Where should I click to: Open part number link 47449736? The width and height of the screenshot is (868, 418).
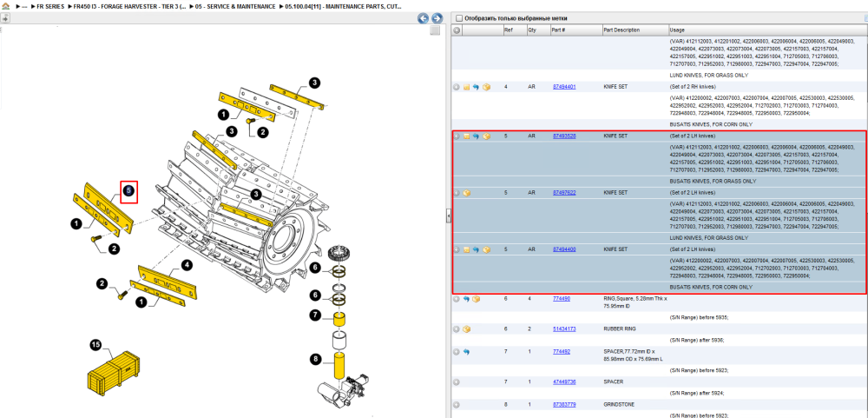[564, 382]
